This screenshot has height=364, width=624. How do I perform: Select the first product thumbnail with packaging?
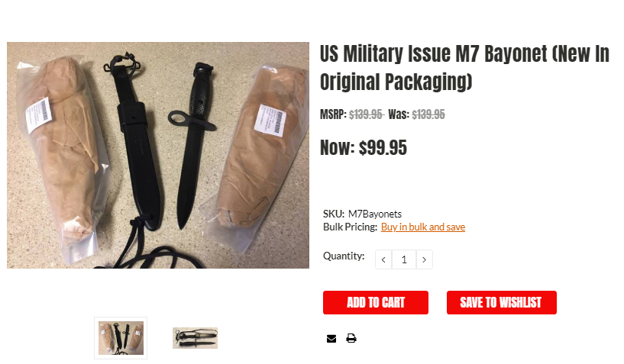(121, 338)
